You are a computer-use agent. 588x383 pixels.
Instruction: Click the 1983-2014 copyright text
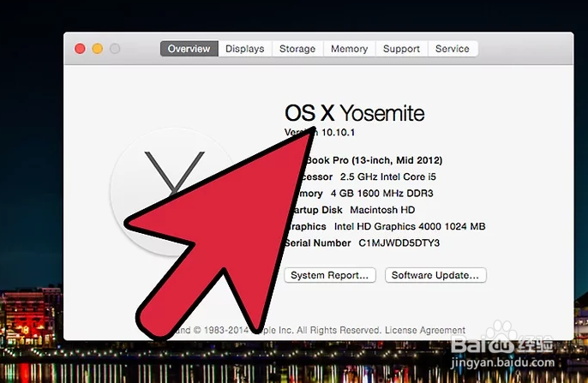(x=226, y=330)
